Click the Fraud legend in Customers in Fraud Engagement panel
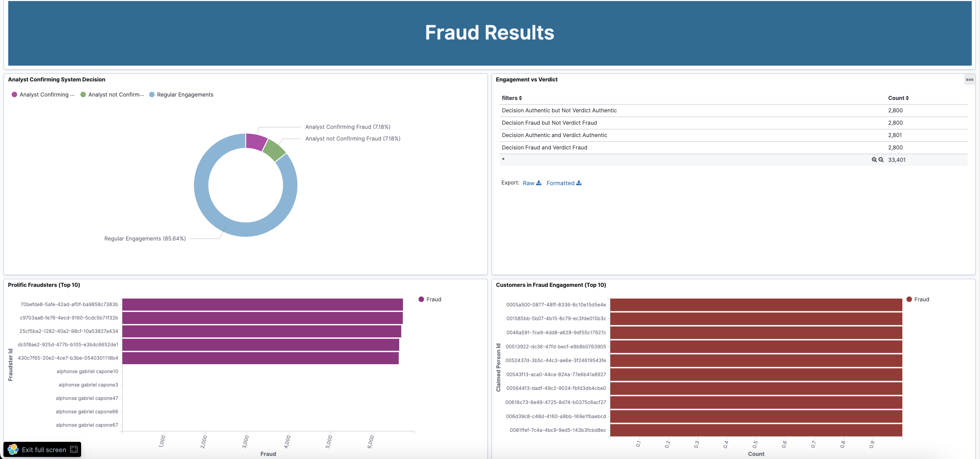The height and width of the screenshot is (459, 980). pyautogui.click(x=917, y=299)
